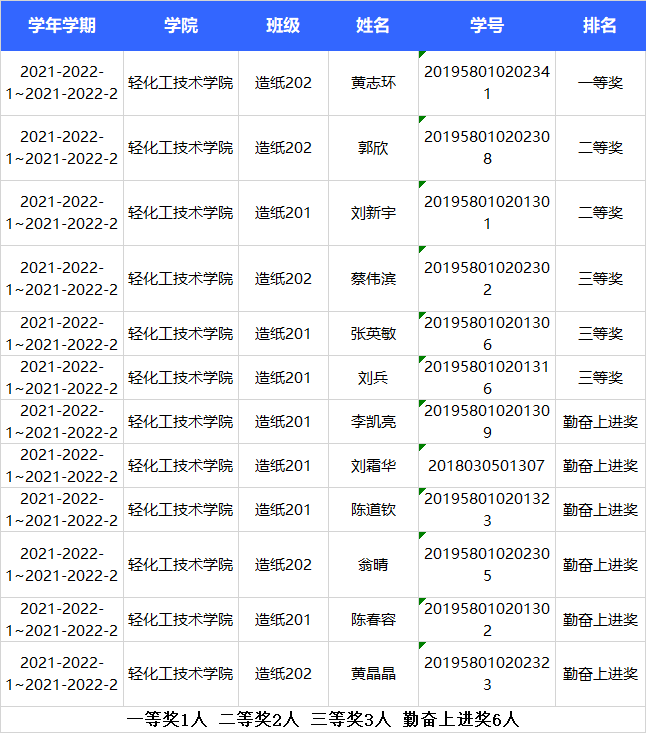Click the green corner marker in 郭欣's 学号 cell
The width and height of the screenshot is (646, 733).
[423, 119]
